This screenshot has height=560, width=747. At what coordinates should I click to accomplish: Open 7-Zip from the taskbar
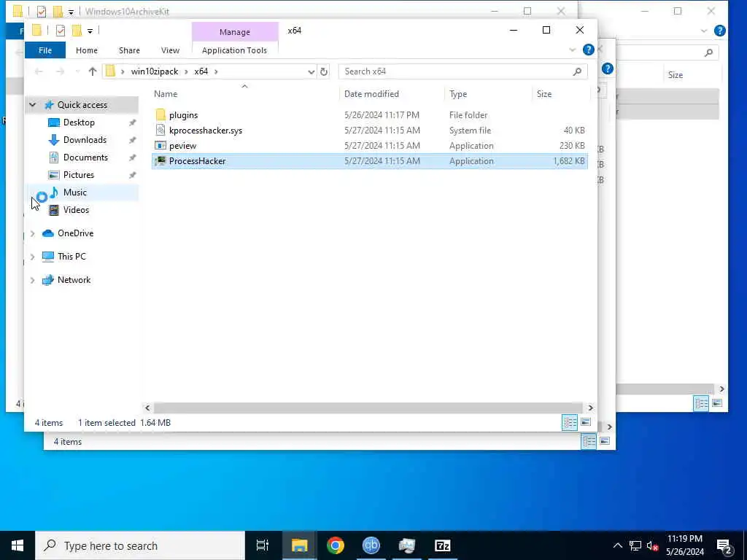(x=443, y=545)
